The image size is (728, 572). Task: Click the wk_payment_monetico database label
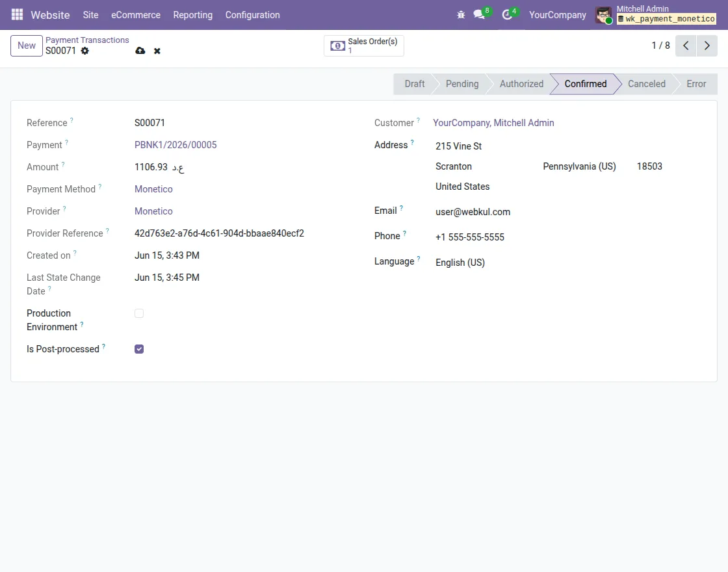pos(666,19)
